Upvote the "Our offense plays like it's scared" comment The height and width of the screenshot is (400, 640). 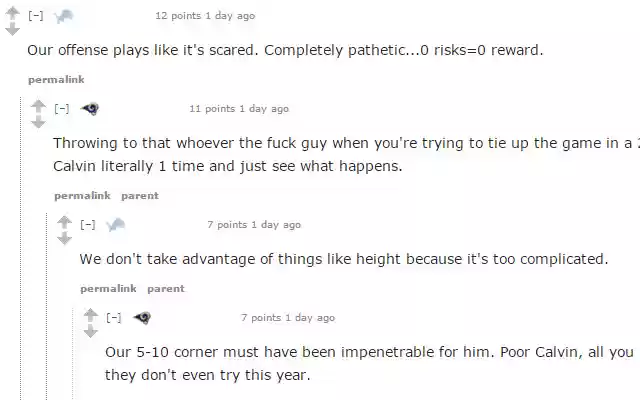tap(13, 13)
